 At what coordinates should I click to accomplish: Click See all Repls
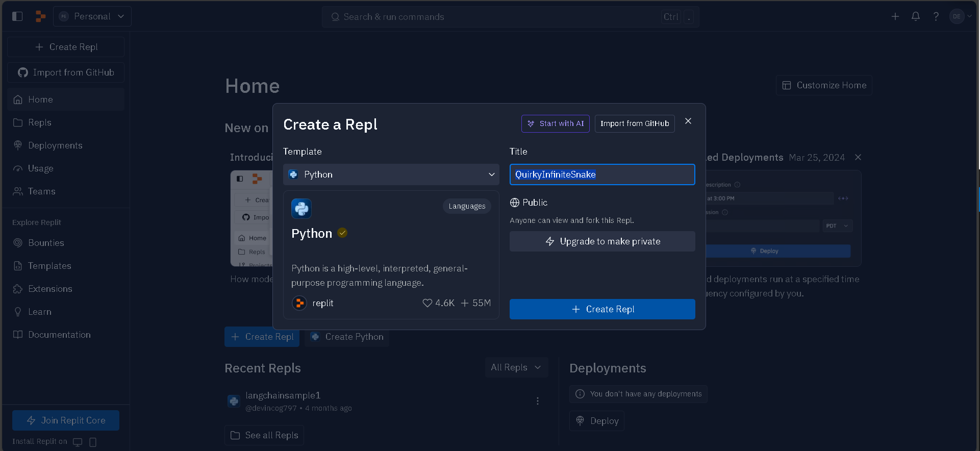(264, 435)
